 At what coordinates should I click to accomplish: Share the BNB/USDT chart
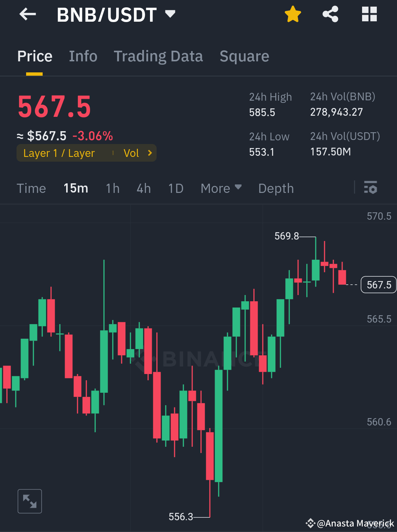click(x=330, y=14)
